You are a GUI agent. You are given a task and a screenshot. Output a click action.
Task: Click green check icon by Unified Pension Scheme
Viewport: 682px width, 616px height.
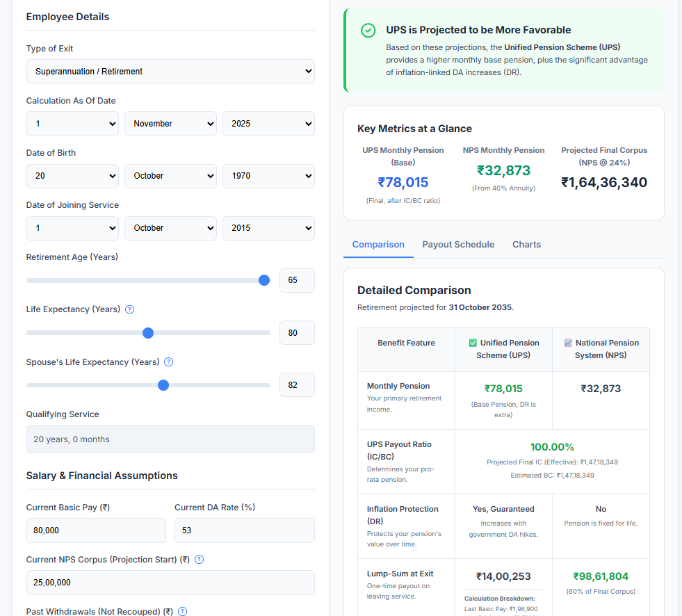473,343
